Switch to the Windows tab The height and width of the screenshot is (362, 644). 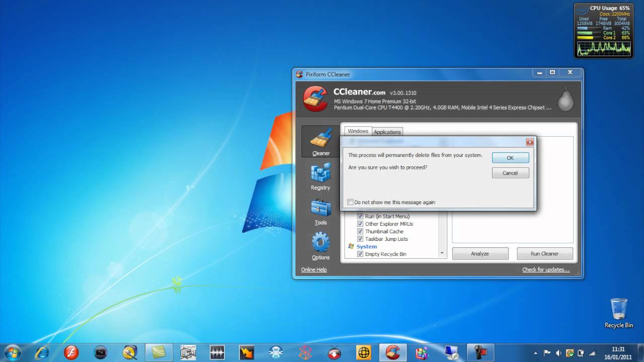[358, 131]
